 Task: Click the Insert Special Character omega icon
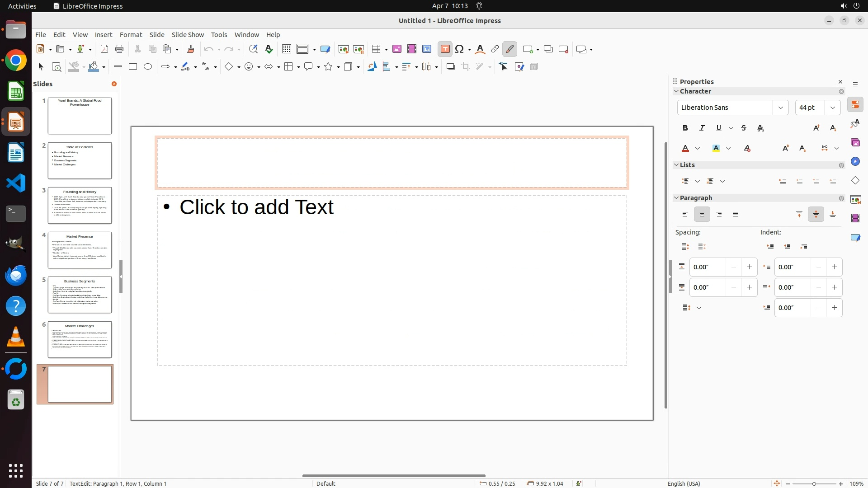(x=460, y=49)
